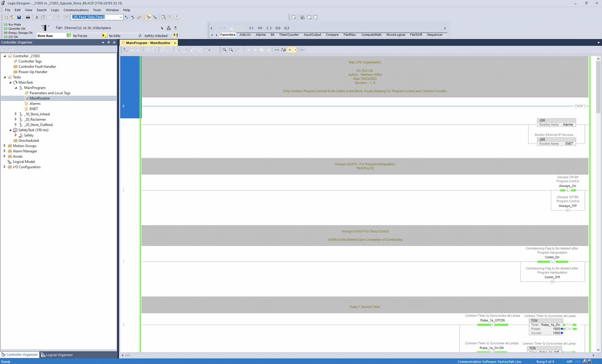The image size is (602, 364).
Task: Toggle the highlighted Controller Organizer toolbar button
Action: click(148, 17)
